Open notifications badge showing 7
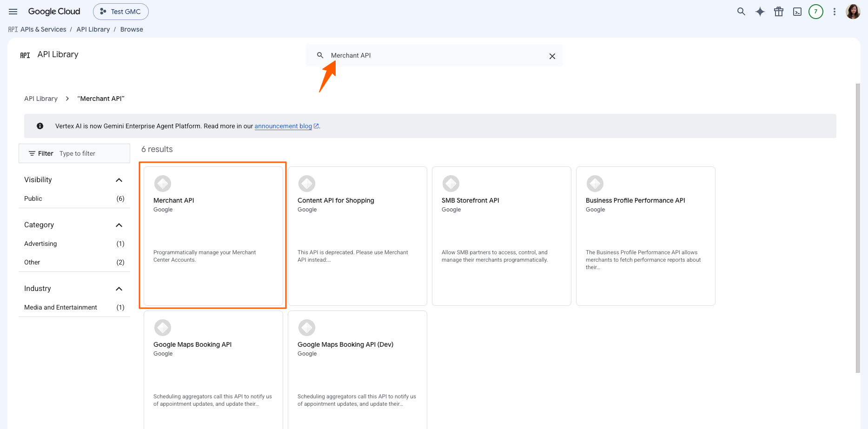The image size is (868, 429). (816, 12)
